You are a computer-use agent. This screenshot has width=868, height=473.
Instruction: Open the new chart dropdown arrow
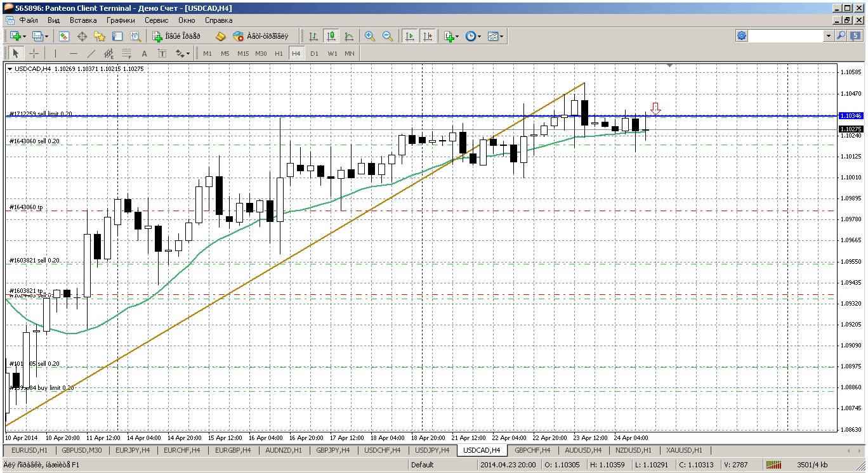[x=23, y=37]
